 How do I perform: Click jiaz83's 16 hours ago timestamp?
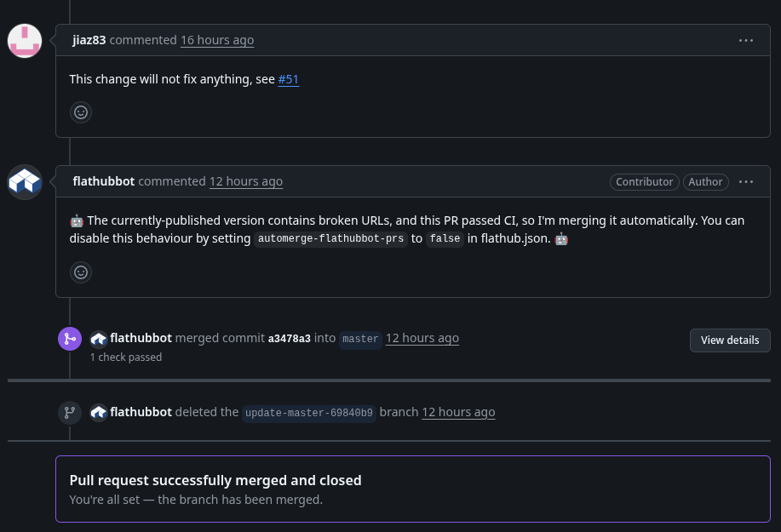(217, 40)
